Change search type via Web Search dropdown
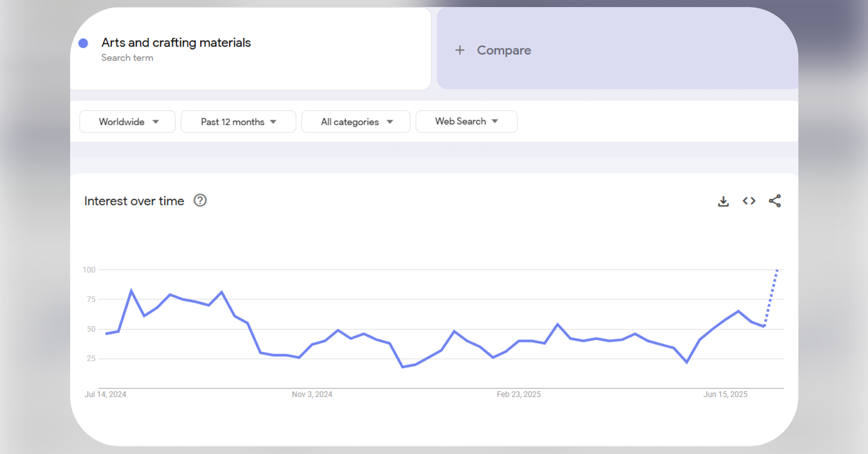This screenshot has height=454, width=868. tap(466, 121)
